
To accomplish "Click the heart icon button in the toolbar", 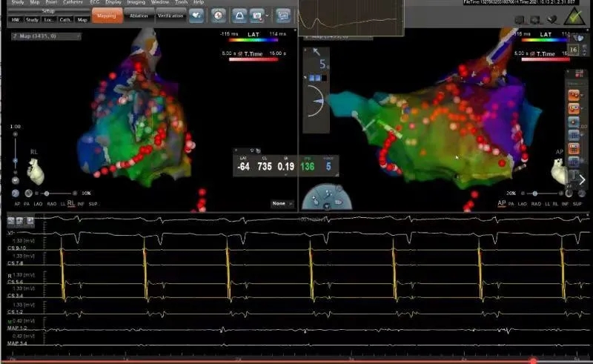I will click(x=196, y=14).
